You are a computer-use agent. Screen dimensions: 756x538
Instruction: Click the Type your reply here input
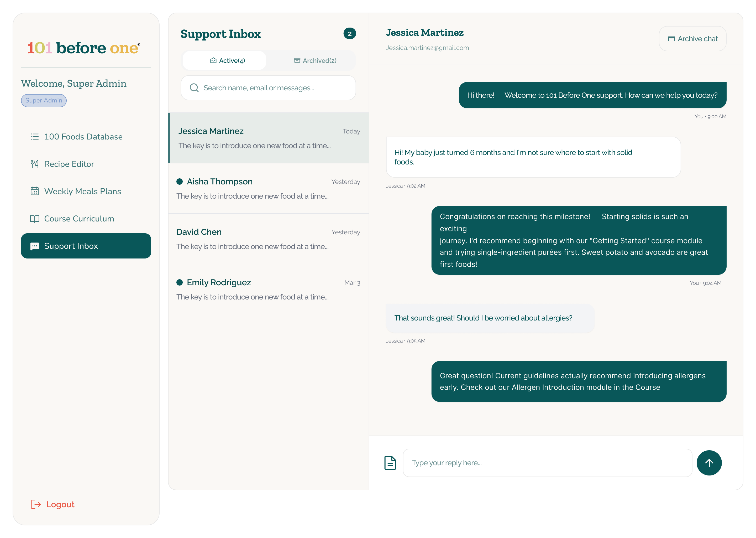[547, 463]
